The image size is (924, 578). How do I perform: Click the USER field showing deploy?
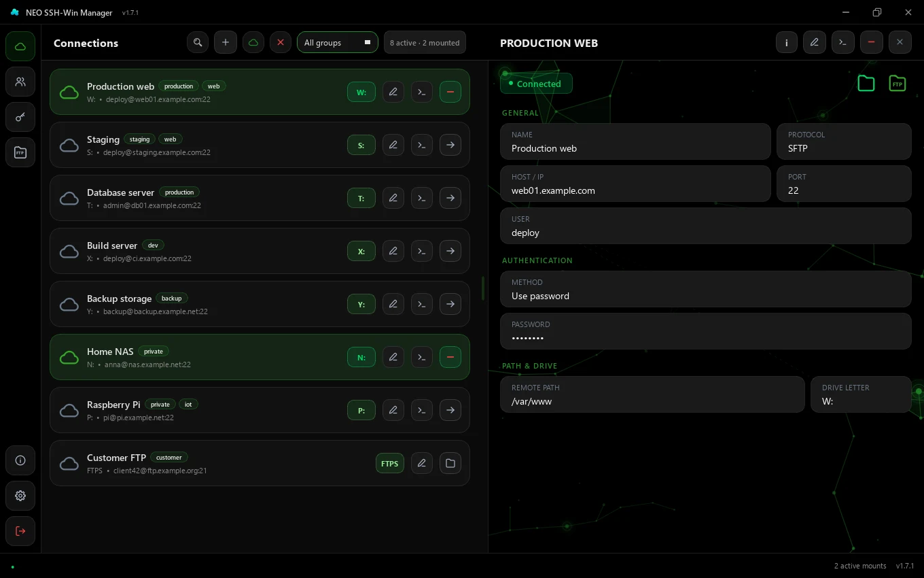[x=706, y=226]
